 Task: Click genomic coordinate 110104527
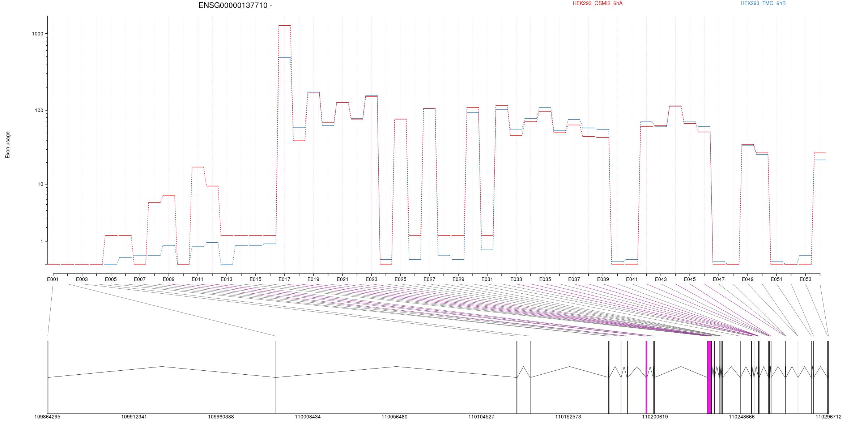click(481, 417)
